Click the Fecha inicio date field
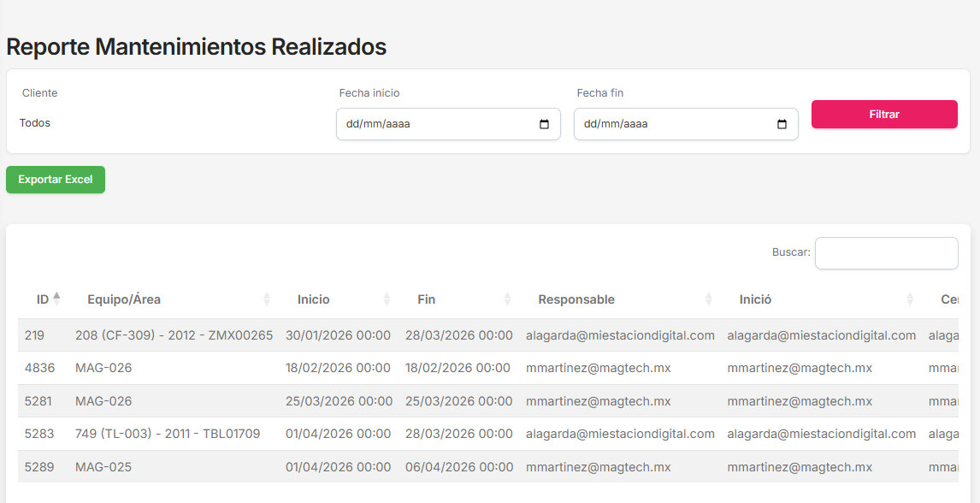The height and width of the screenshot is (503, 980). 436,124
